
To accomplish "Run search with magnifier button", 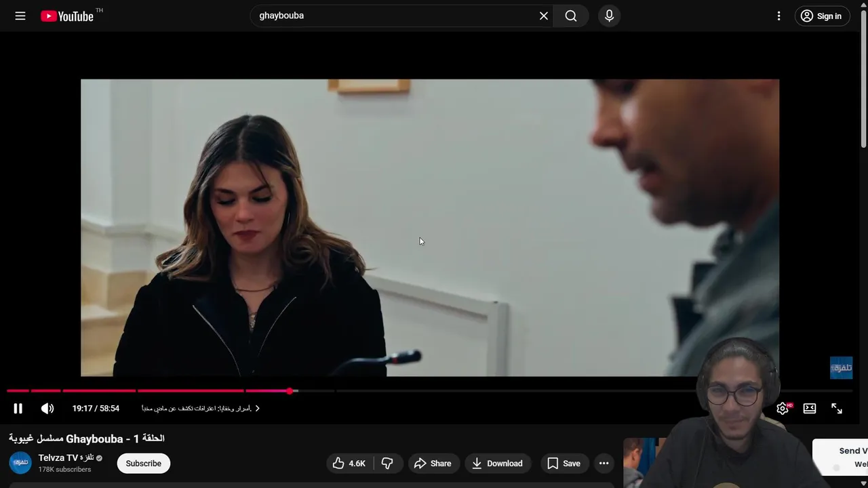I will point(571,16).
